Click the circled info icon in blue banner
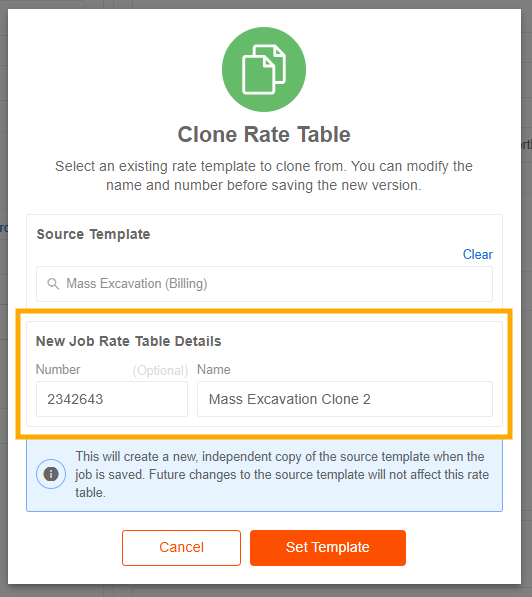 coord(51,474)
